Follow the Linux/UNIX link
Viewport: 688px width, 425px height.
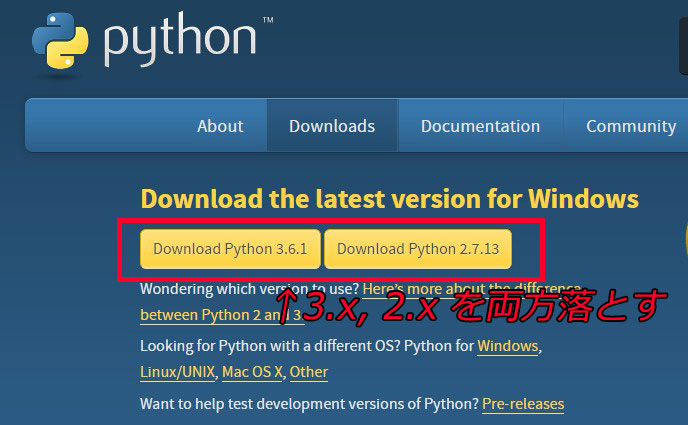click(177, 372)
